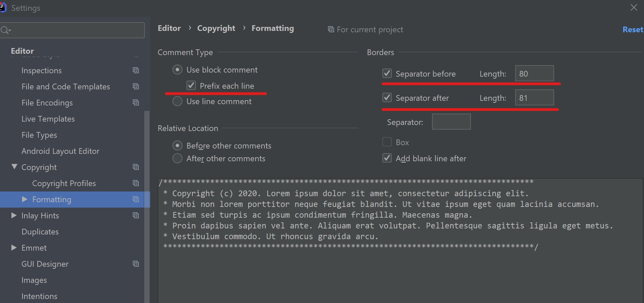Collapse the Copyright tree node

tap(14, 167)
